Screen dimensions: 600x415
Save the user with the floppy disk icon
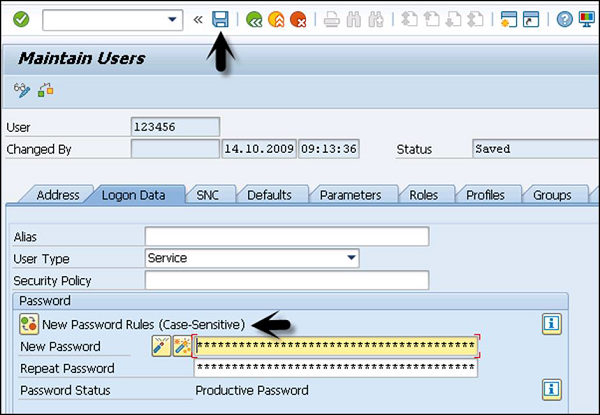pyautogui.click(x=220, y=19)
